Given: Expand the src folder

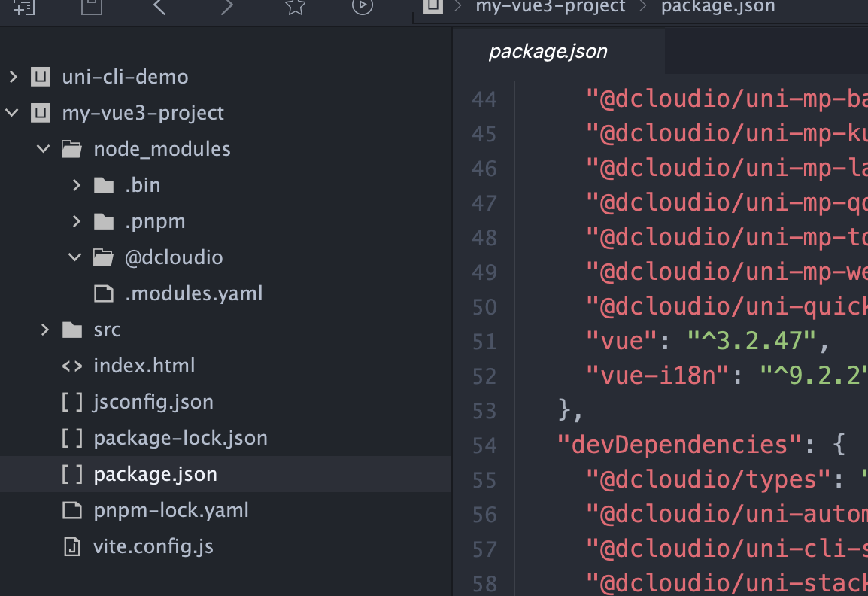Looking at the screenshot, I should coord(45,330).
